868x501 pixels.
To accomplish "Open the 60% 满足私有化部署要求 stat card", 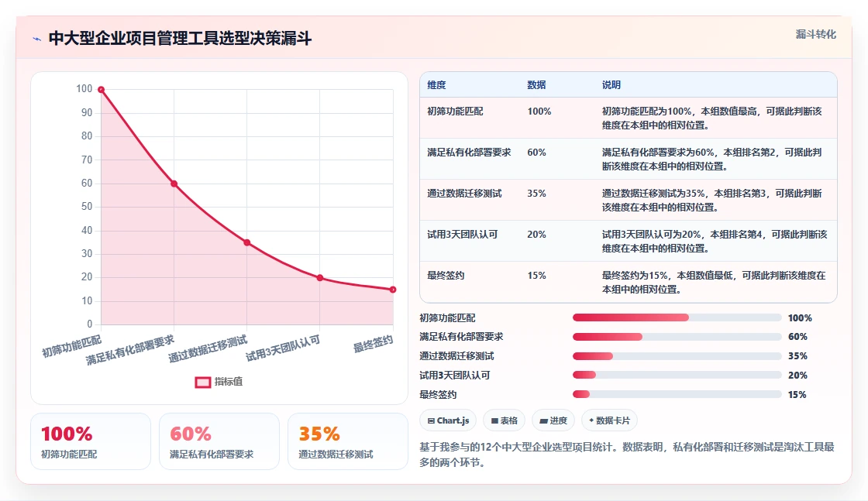I will [219, 441].
